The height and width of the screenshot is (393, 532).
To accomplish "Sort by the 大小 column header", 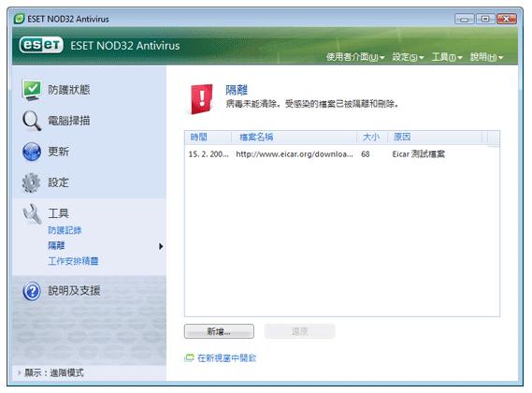I will 372,138.
